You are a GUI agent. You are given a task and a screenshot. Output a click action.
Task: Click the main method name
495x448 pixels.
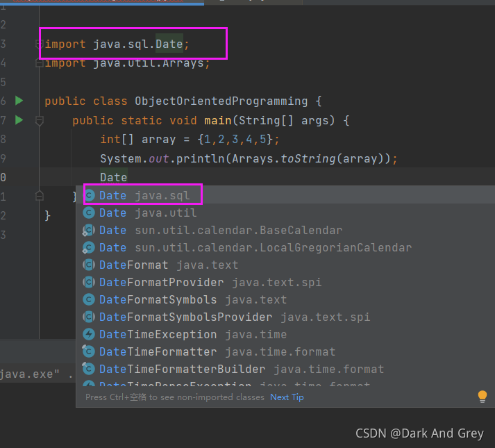click(218, 120)
